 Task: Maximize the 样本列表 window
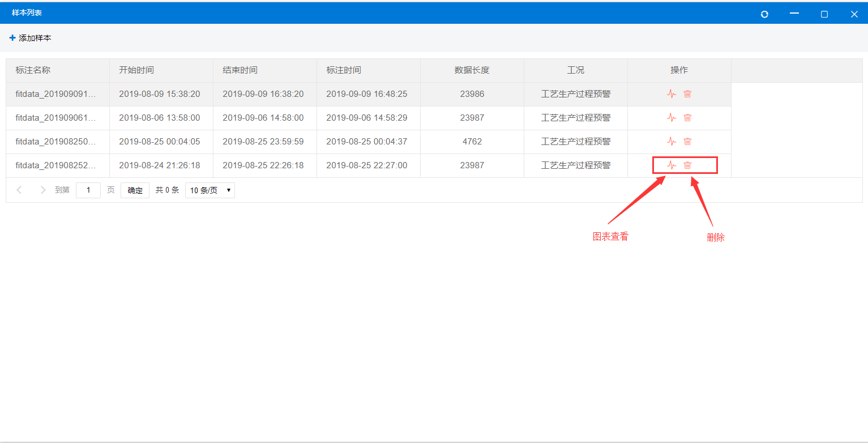(x=824, y=14)
